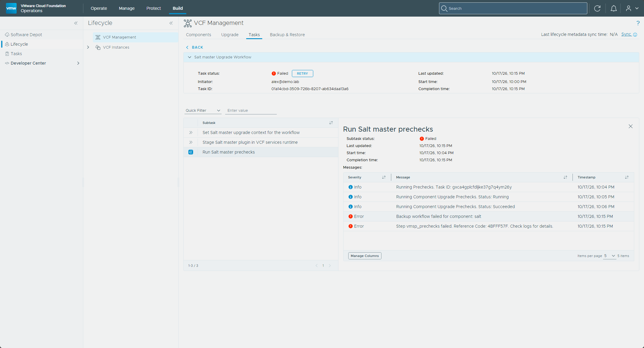Switch to the Components tab
The width and height of the screenshot is (644, 348).
point(198,35)
